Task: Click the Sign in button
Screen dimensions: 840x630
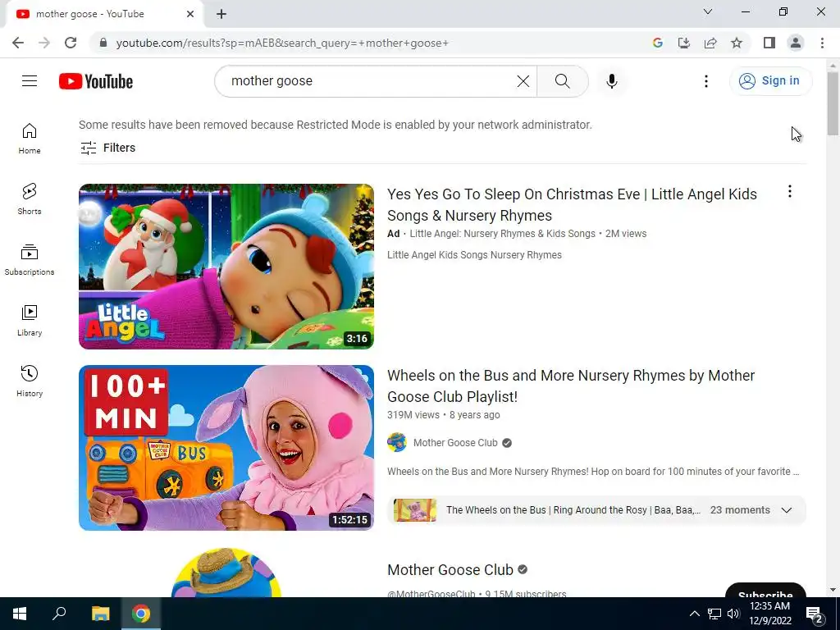Action: point(770,81)
